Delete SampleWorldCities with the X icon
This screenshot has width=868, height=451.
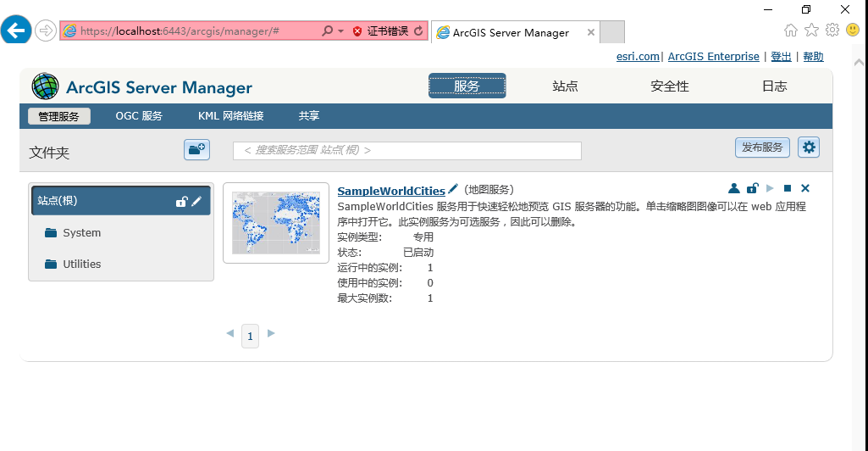(x=804, y=188)
